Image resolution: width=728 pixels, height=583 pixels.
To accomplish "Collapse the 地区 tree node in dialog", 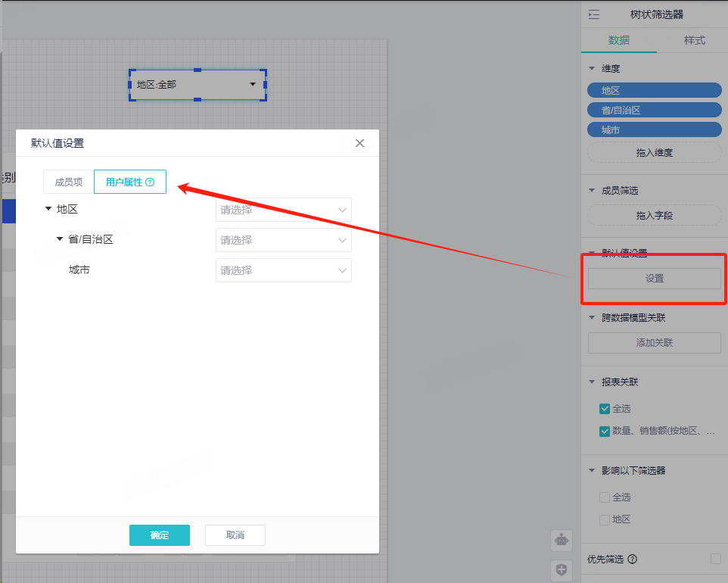I will (48, 209).
